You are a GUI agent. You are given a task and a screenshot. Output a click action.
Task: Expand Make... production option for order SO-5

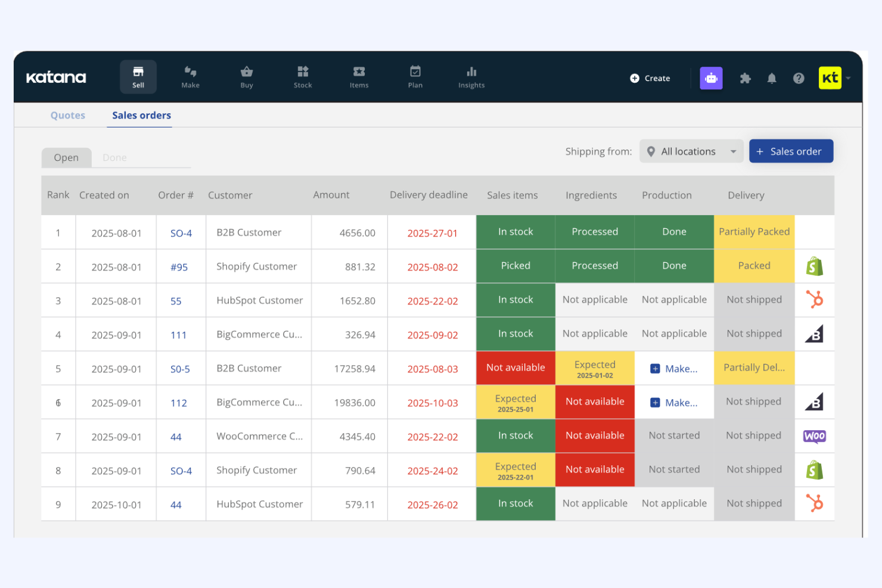pyautogui.click(x=674, y=369)
